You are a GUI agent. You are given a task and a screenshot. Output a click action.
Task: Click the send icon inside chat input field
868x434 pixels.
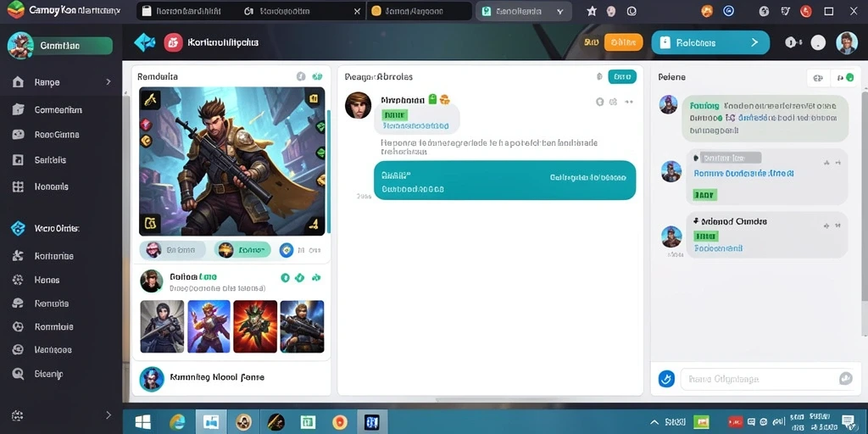[x=845, y=378]
